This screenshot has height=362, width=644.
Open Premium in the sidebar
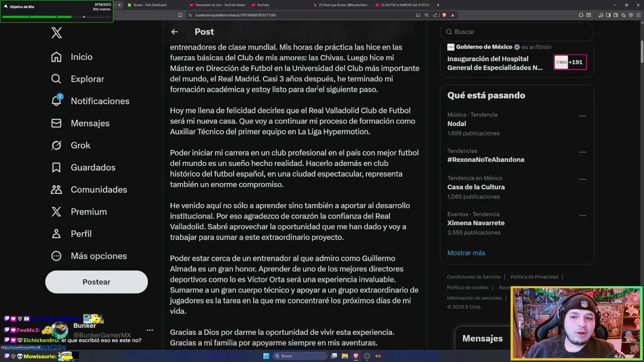(78, 212)
